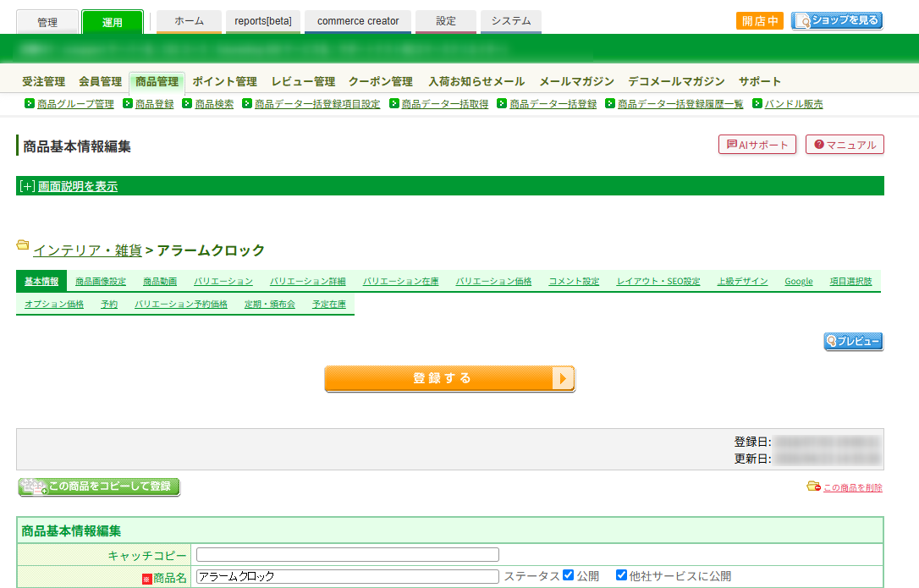Go to バリエーション予約価格 tab
919x588 pixels.
181,305
